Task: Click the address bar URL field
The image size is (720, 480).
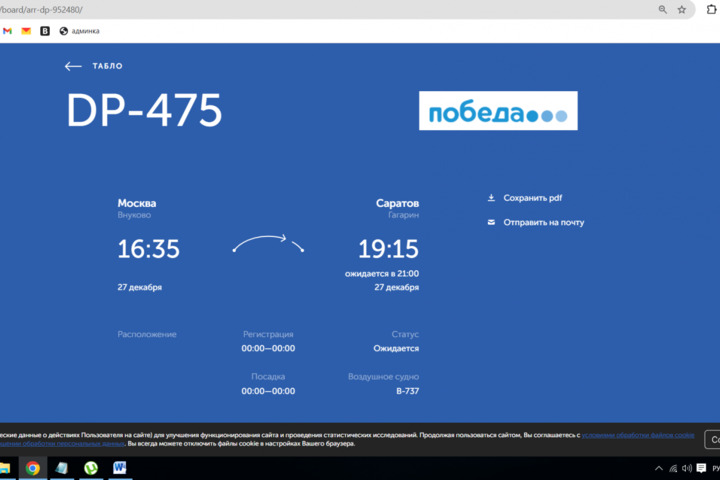Action: pos(300,9)
